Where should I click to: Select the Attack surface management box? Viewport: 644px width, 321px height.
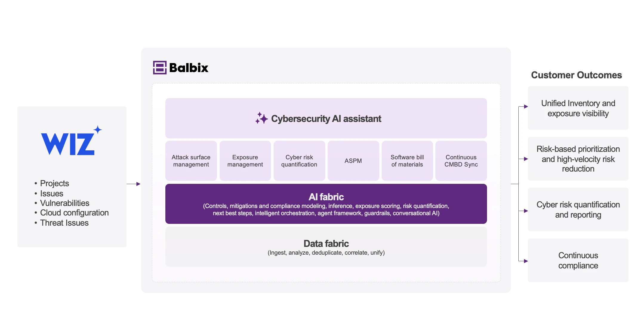point(191,161)
